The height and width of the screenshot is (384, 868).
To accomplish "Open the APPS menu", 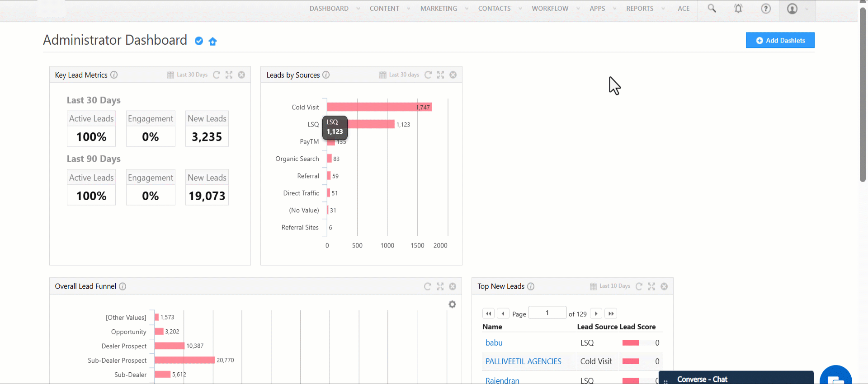I will point(597,9).
